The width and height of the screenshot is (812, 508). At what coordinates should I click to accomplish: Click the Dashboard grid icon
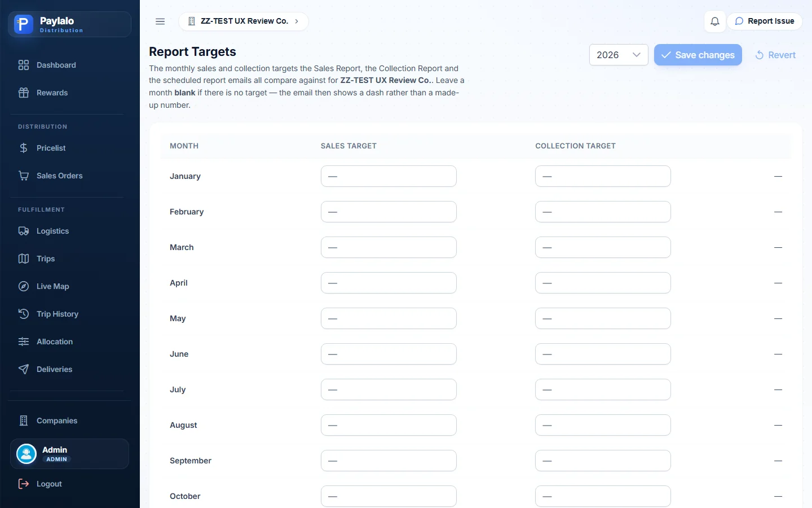[24, 65]
